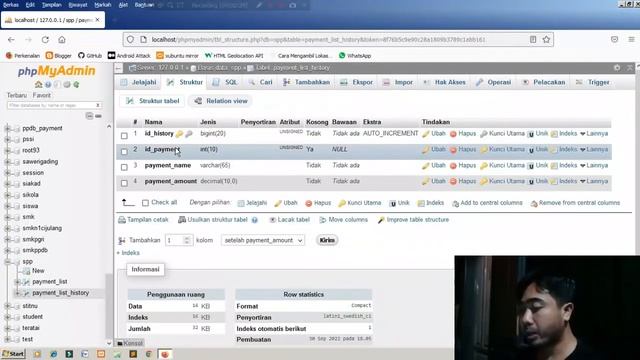Open the Edit menu in menu bar
The image size is (640, 360).
pyautogui.click(x=30, y=5)
